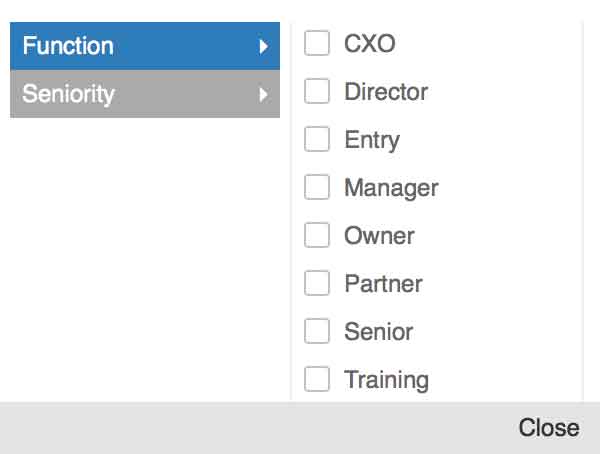Viewport: 600px width, 454px height.
Task: Select the Owner checkbox
Action: pos(317,236)
